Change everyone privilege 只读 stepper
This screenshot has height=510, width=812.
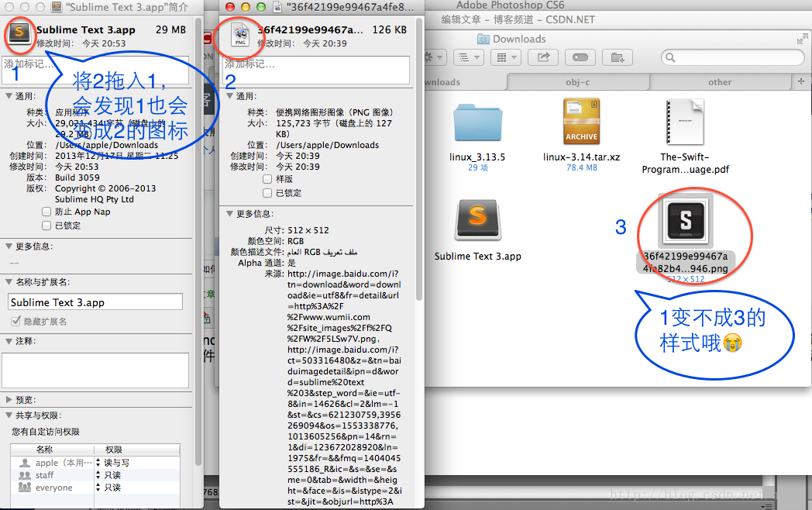[x=98, y=488]
